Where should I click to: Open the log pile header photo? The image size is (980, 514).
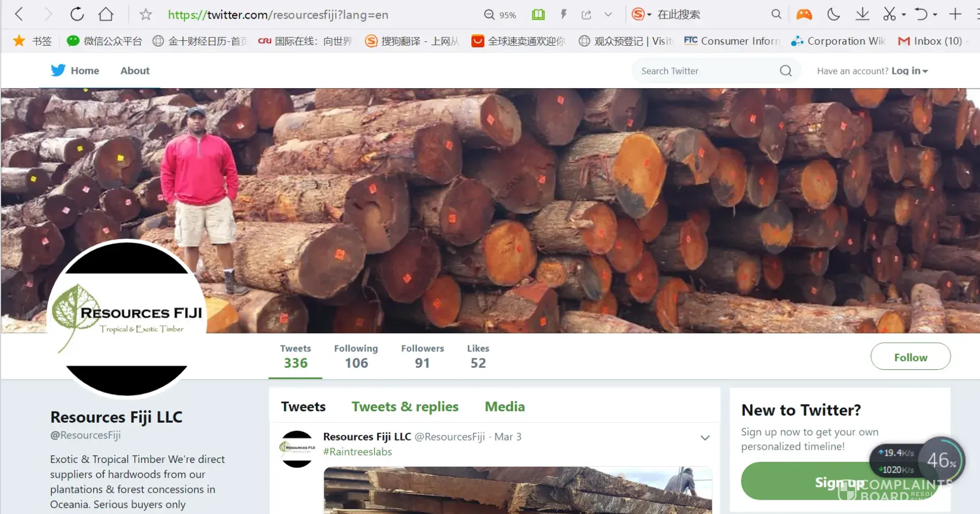pyautogui.click(x=490, y=210)
